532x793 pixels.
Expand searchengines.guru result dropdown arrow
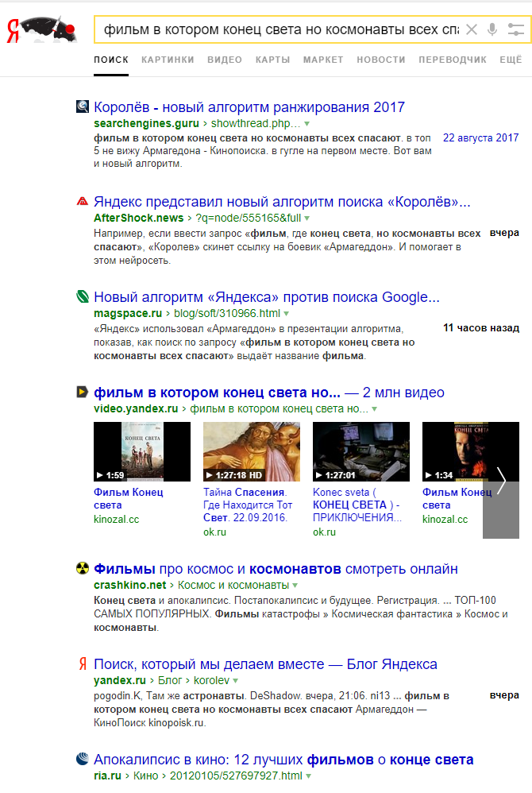pyautogui.click(x=306, y=124)
